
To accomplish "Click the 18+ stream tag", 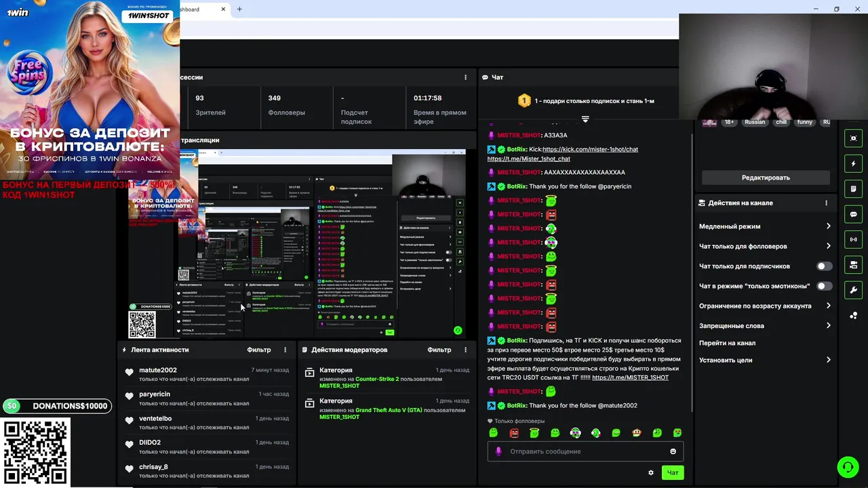I will tap(729, 123).
